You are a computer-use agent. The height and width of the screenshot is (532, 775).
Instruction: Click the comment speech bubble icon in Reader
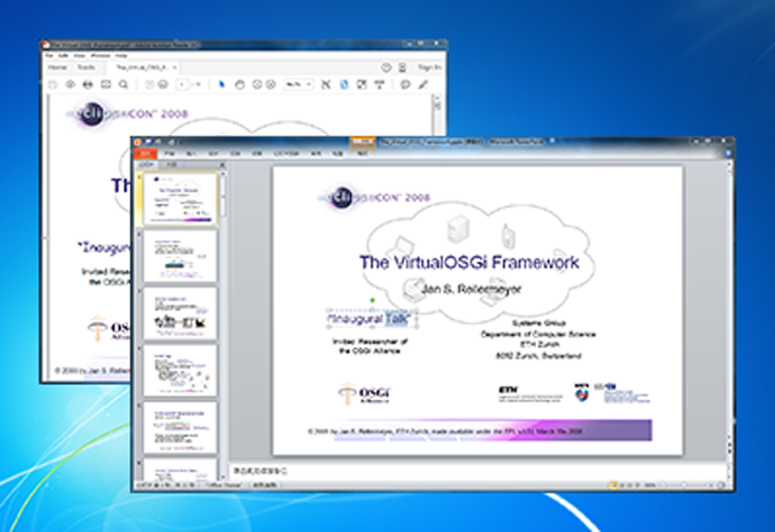[x=405, y=84]
